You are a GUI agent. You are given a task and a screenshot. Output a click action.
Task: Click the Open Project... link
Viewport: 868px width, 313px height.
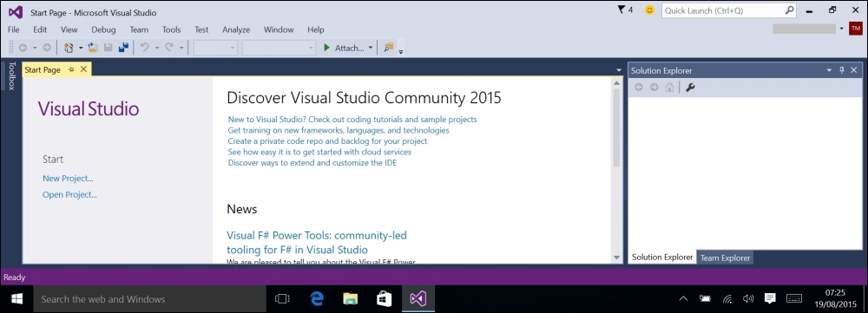(69, 195)
